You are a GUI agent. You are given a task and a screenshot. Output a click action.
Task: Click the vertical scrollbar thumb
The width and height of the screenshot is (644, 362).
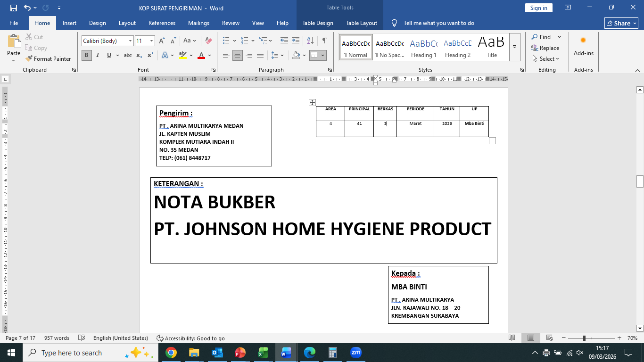tap(640, 181)
